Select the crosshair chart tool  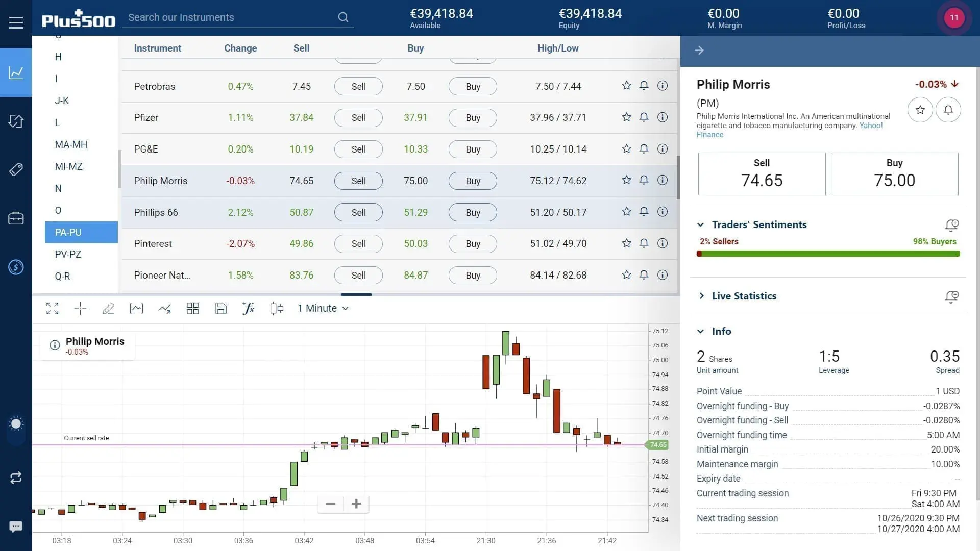coord(81,308)
